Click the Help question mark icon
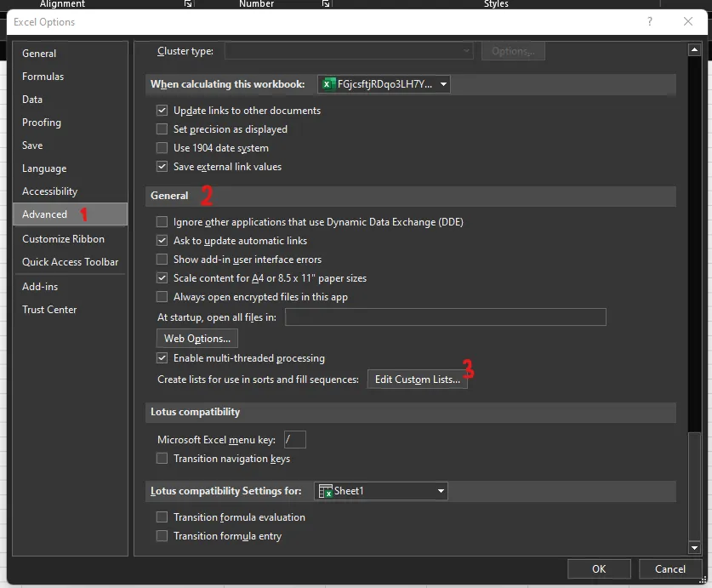712x588 pixels. (x=650, y=21)
